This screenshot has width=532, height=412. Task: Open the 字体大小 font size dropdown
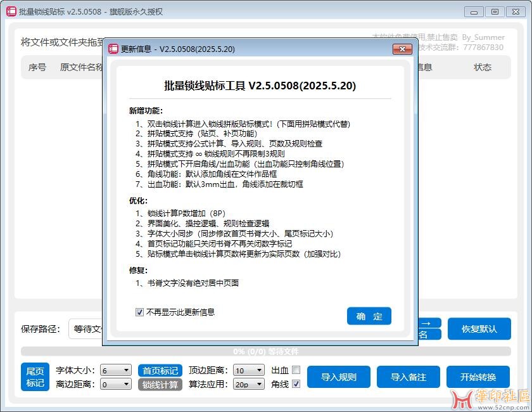coord(116,370)
